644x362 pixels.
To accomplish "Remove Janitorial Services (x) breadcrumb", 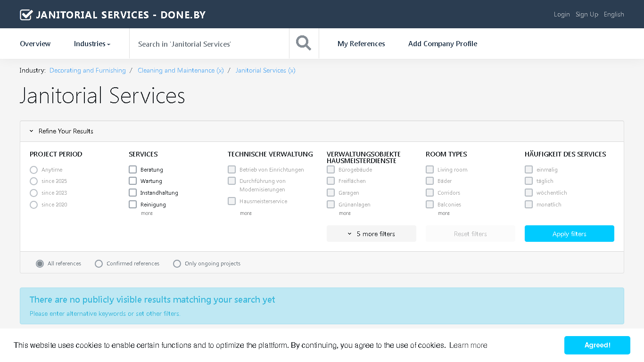I will coord(265,70).
